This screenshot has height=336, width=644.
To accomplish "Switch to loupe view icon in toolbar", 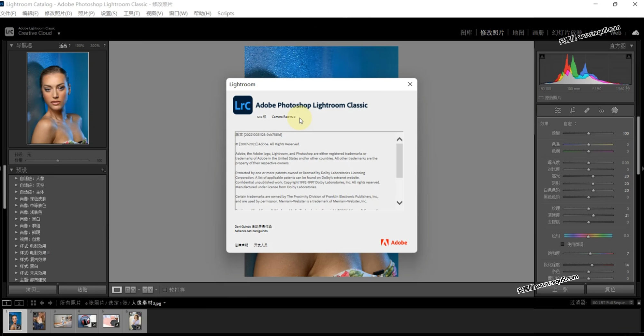I will coord(117,290).
